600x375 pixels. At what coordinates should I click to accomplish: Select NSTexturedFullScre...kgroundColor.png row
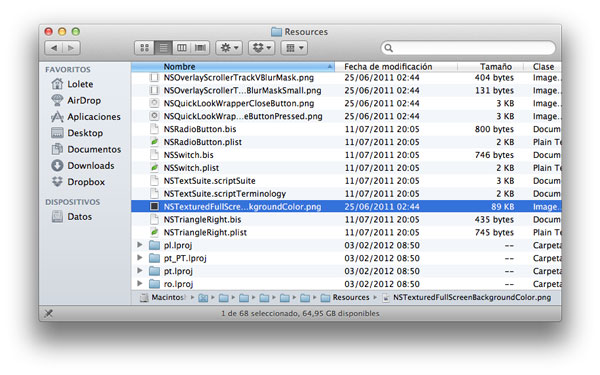pyautogui.click(x=346, y=207)
